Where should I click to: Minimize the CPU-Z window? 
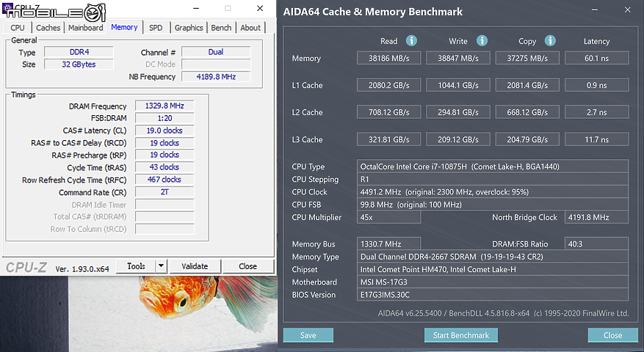click(x=196, y=8)
